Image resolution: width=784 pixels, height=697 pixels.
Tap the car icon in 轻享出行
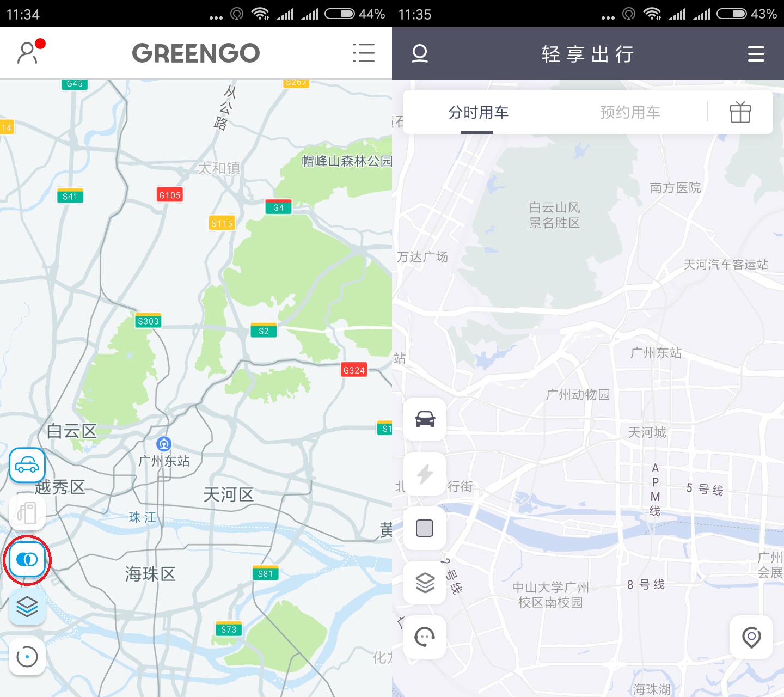[425, 419]
